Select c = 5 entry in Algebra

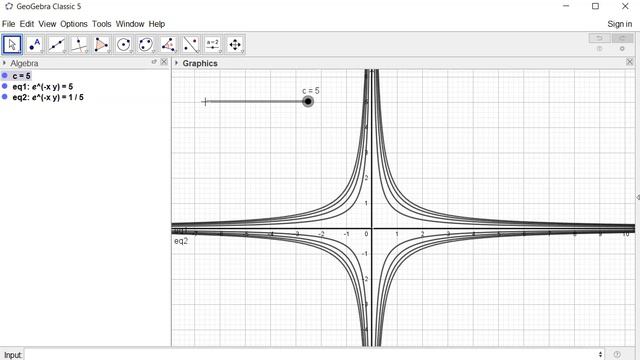[22, 76]
